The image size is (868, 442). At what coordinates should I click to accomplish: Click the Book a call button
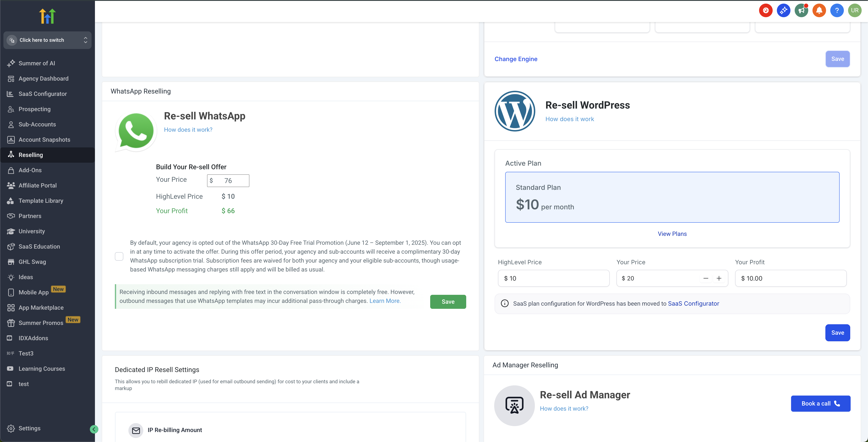(x=821, y=404)
